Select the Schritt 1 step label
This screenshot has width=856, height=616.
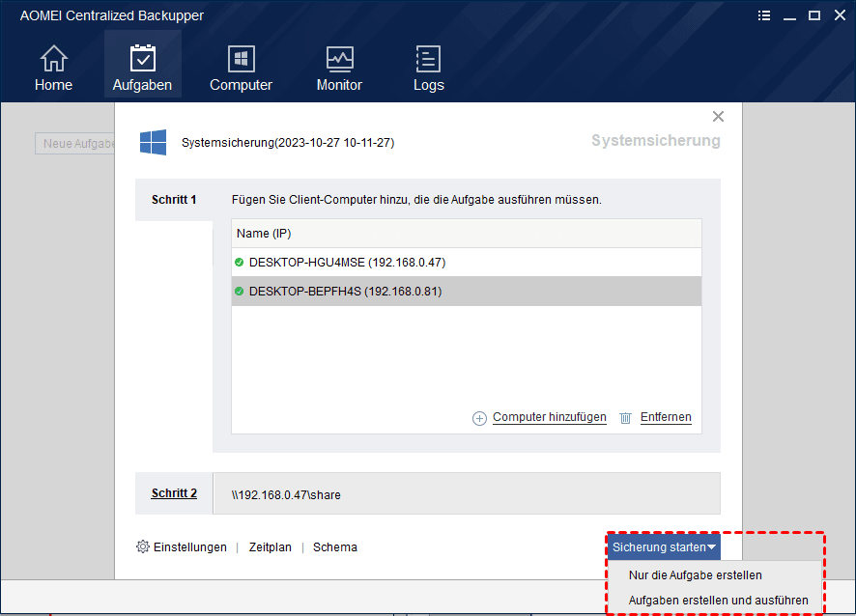[174, 200]
